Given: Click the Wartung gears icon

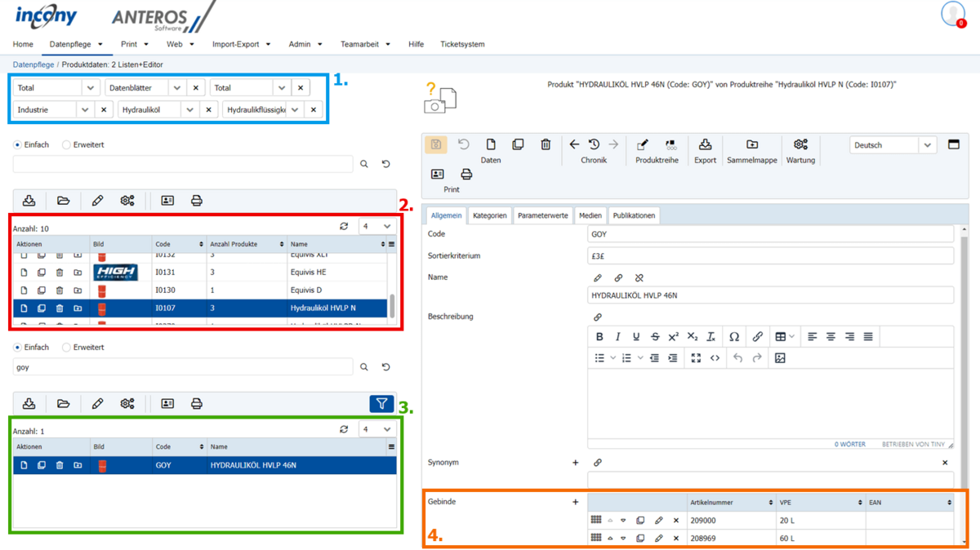Looking at the screenshot, I should [x=800, y=145].
